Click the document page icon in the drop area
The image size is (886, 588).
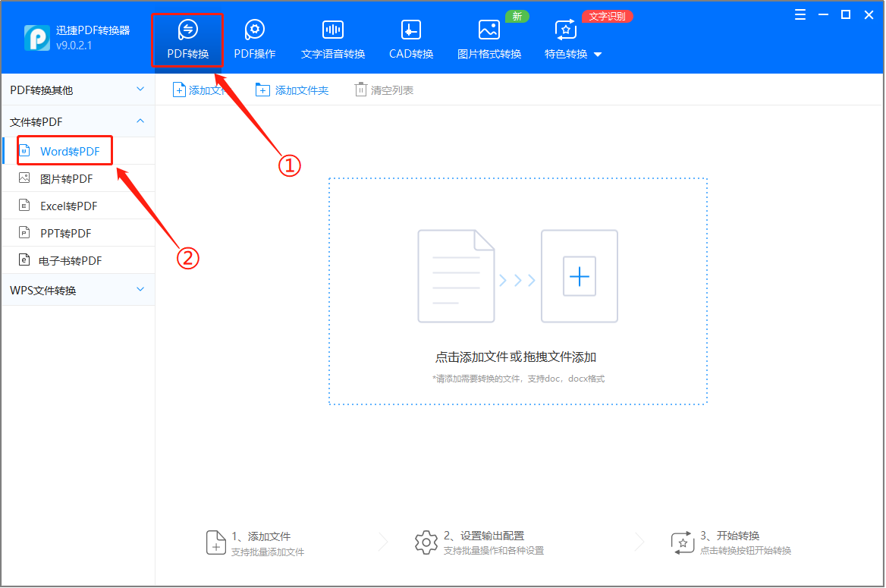[x=456, y=276]
